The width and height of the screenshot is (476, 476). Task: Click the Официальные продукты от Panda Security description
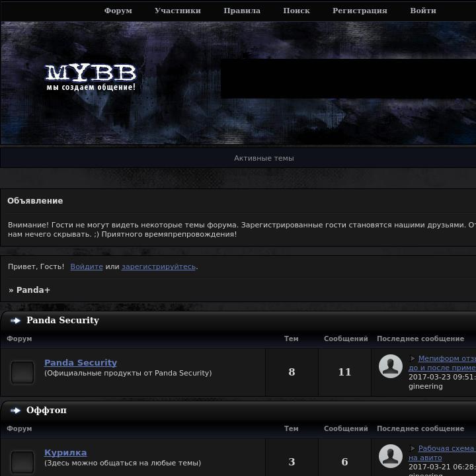[x=128, y=373]
